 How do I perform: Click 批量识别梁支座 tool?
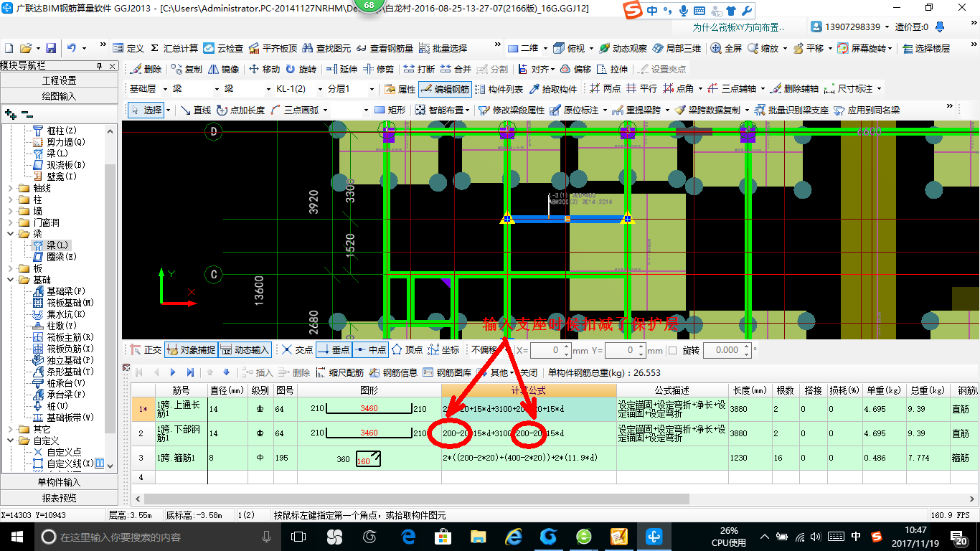coord(791,110)
